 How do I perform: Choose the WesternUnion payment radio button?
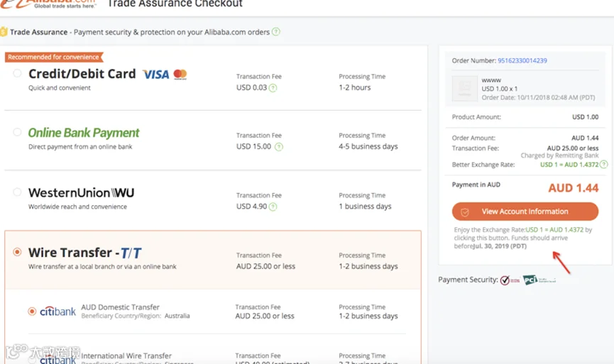tap(17, 192)
